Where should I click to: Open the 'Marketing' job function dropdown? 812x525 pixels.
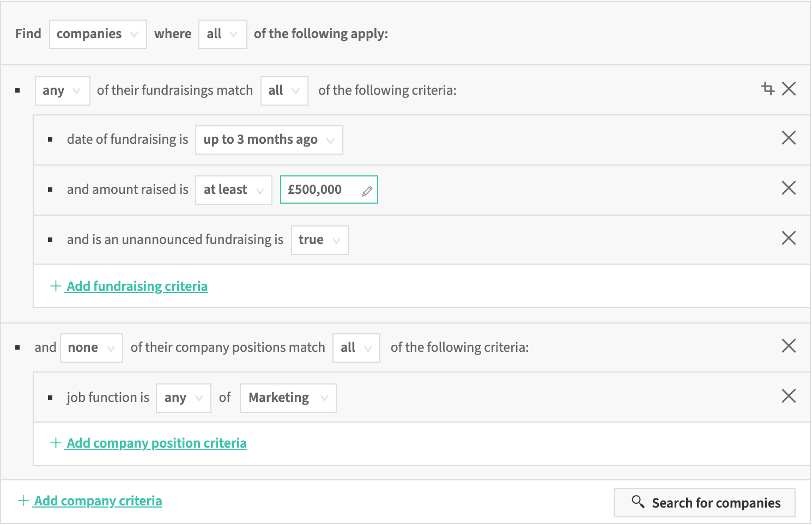[288, 398]
